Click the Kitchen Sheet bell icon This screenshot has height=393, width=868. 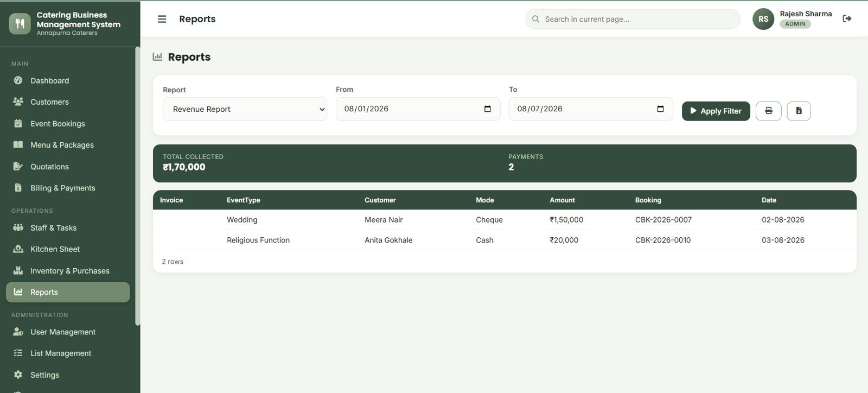pos(18,249)
